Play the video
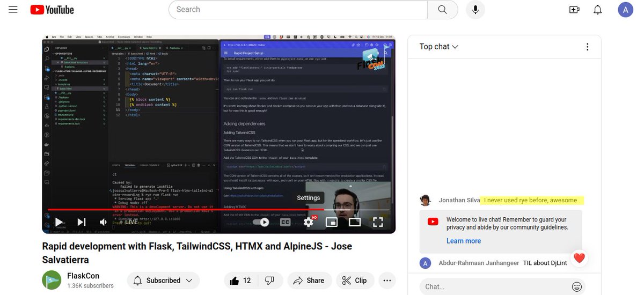The height and width of the screenshot is (295, 644). click(x=58, y=222)
